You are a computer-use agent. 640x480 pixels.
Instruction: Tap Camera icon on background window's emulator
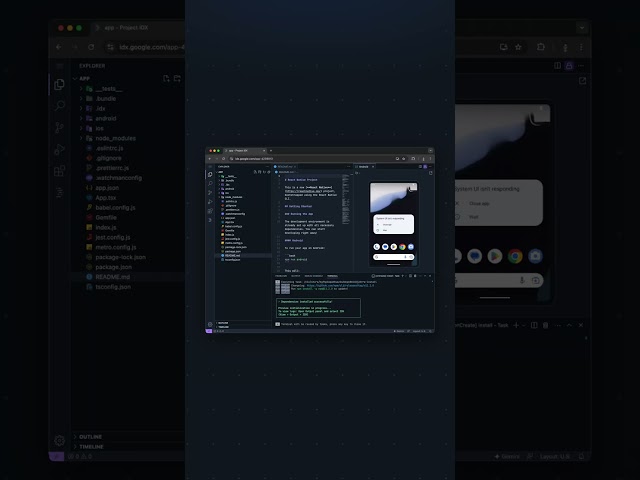[535, 256]
